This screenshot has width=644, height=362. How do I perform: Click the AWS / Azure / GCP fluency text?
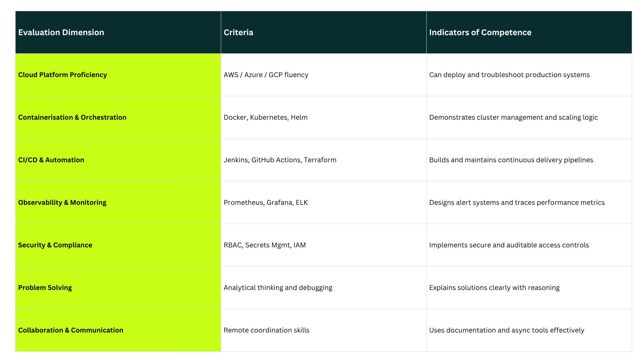pos(266,75)
